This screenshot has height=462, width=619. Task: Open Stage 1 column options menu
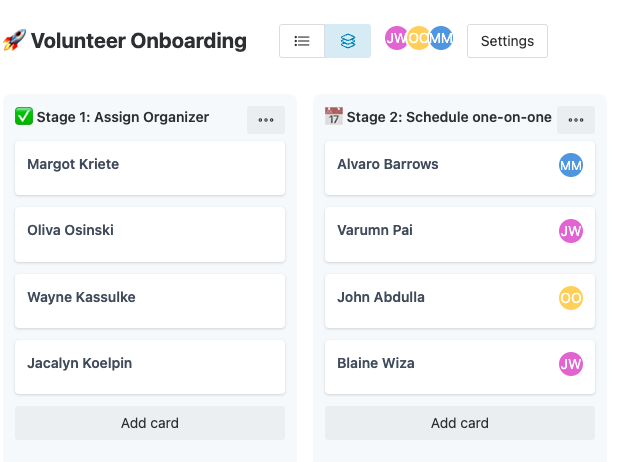click(266, 120)
